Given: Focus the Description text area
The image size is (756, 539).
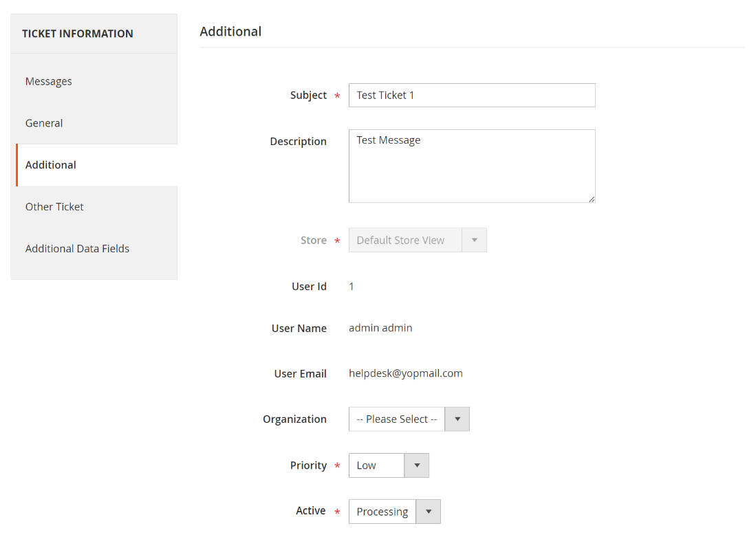Looking at the screenshot, I should pos(471,166).
